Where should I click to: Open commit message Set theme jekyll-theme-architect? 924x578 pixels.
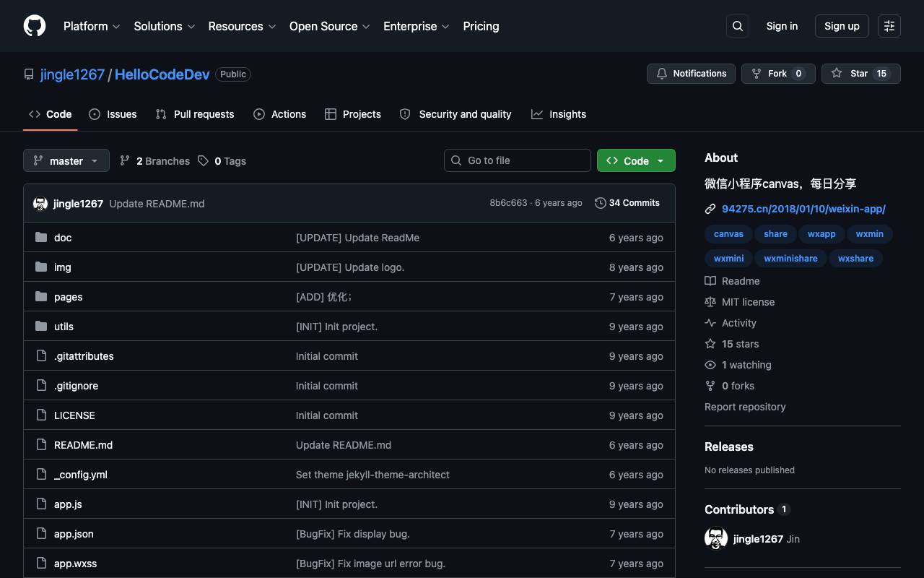pos(372,475)
